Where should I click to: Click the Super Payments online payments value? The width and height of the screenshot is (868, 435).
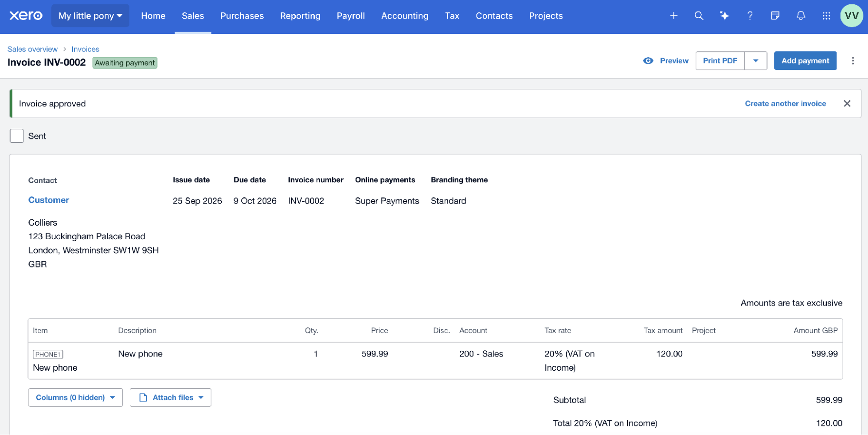coord(387,201)
